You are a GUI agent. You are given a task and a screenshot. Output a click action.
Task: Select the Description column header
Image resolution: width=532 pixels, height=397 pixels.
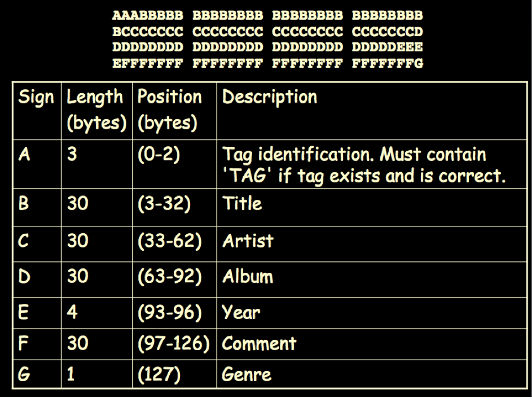(372, 111)
